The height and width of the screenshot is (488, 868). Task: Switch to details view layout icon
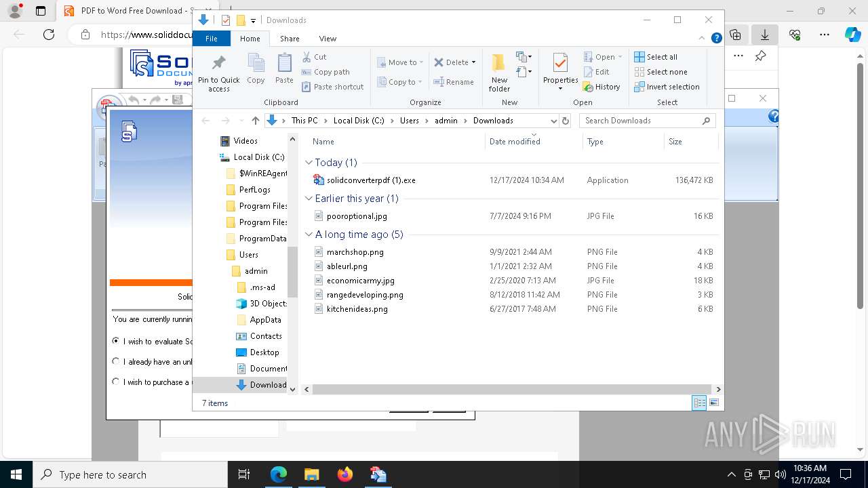pos(699,403)
